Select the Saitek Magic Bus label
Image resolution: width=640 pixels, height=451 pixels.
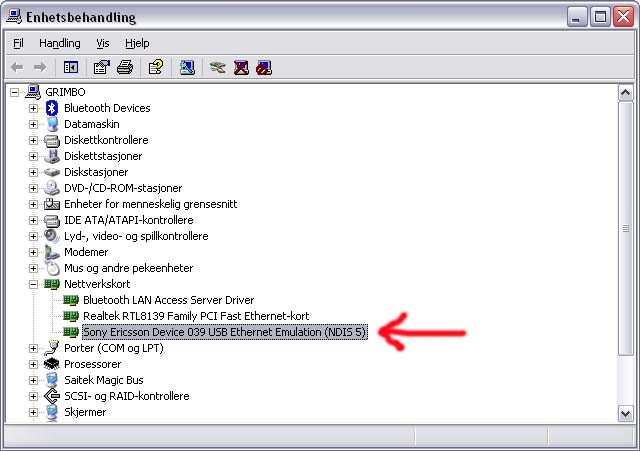pyautogui.click(x=104, y=380)
